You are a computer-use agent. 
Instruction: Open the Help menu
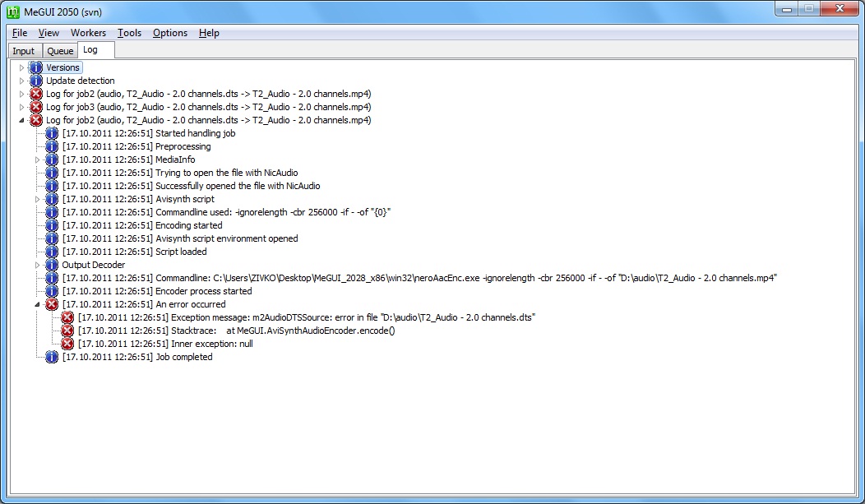[209, 33]
